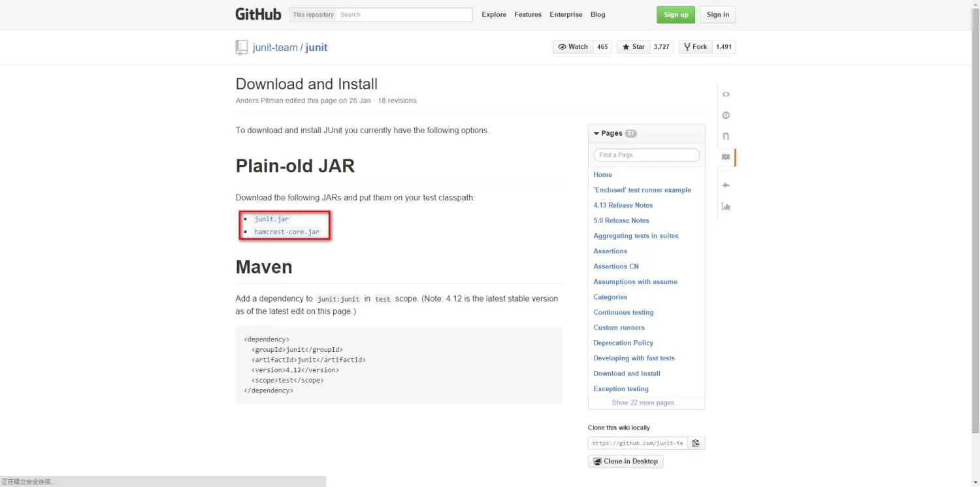Open Aggregating tests in suites page
Image resolution: width=980 pixels, height=487 pixels.
click(636, 236)
